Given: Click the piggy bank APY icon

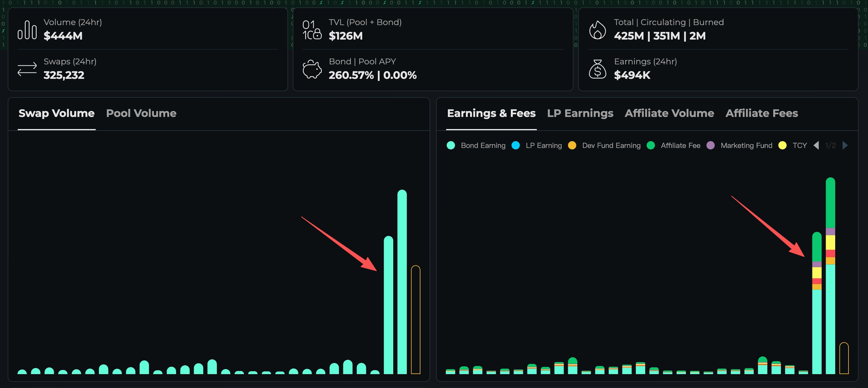Looking at the screenshot, I should [312, 69].
